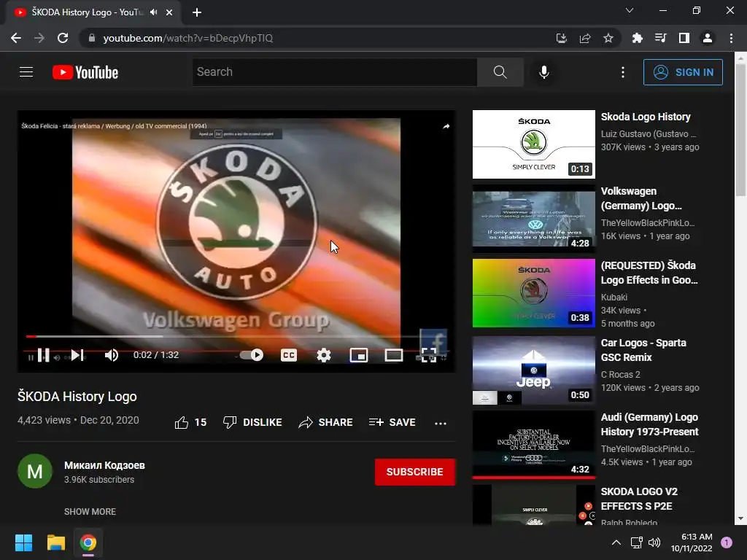
Task: Save the video to a playlist
Action: point(392,422)
